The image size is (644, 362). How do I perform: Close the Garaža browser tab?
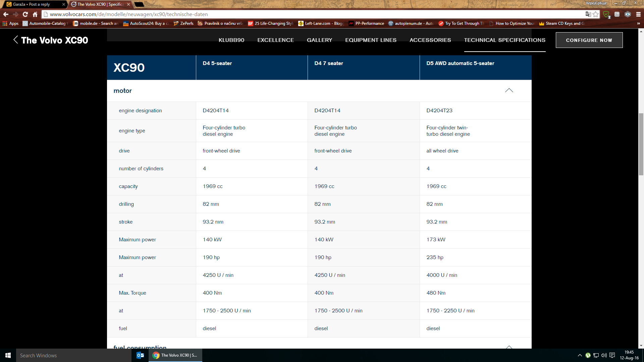[x=64, y=4]
